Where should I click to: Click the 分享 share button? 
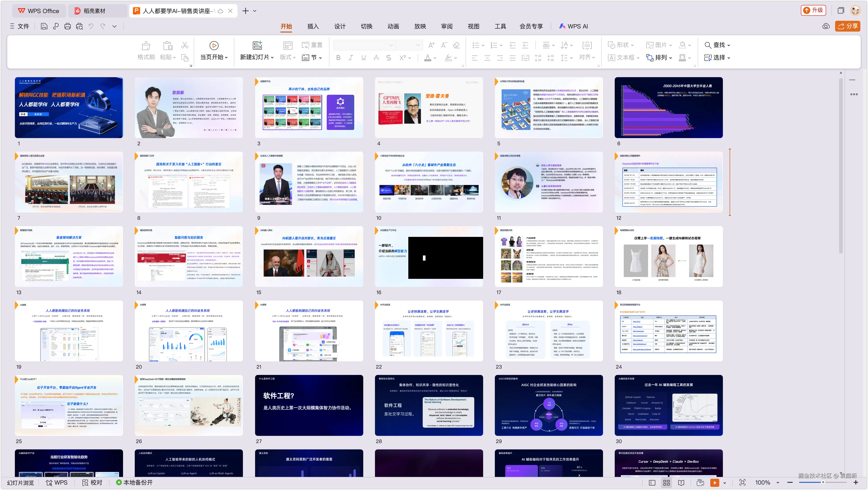point(847,26)
